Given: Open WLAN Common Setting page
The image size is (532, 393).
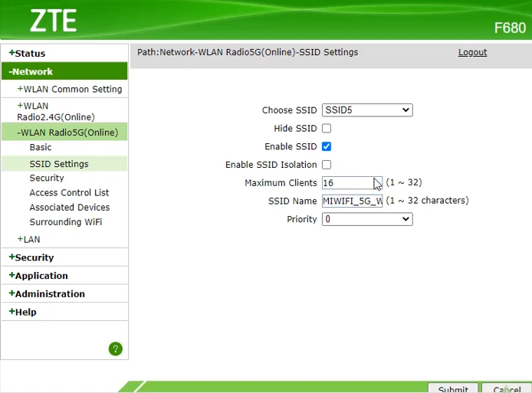Looking at the screenshot, I should 72,90.
